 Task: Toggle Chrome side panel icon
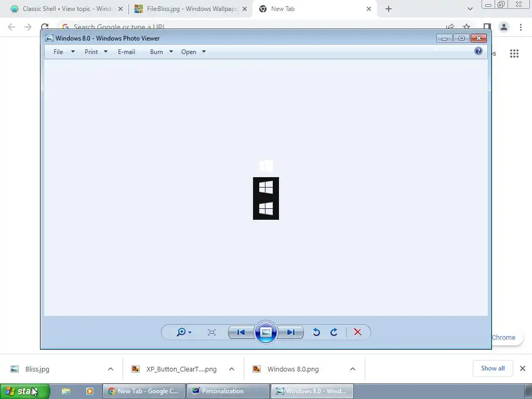(x=487, y=26)
